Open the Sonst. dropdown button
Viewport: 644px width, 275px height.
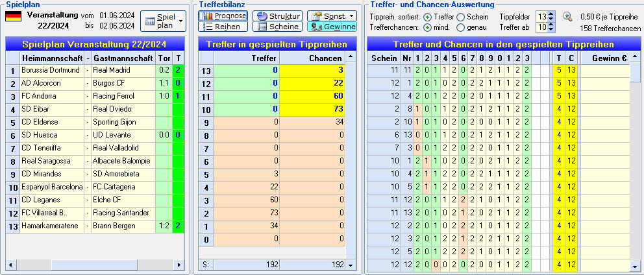pyautogui.click(x=332, y=16)
